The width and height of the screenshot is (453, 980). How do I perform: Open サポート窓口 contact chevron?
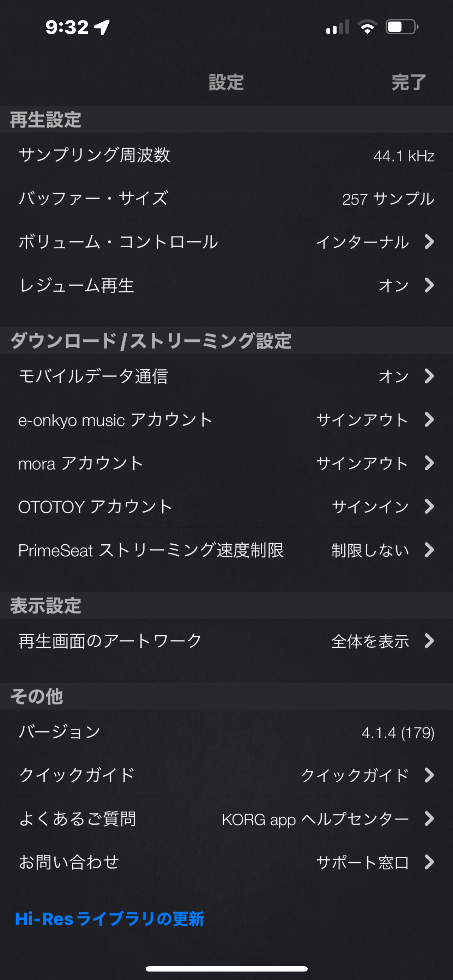[429, 862]
